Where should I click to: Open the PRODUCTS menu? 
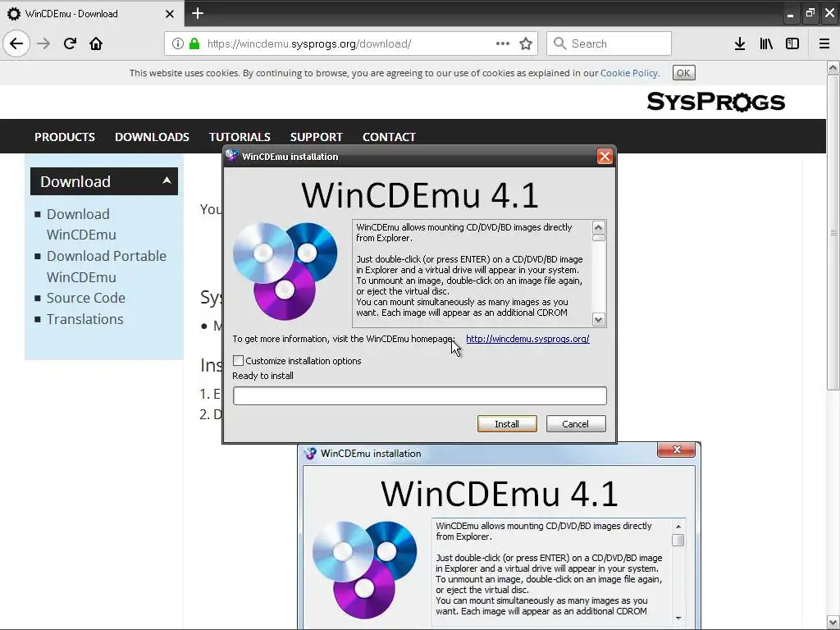[65, 137]
